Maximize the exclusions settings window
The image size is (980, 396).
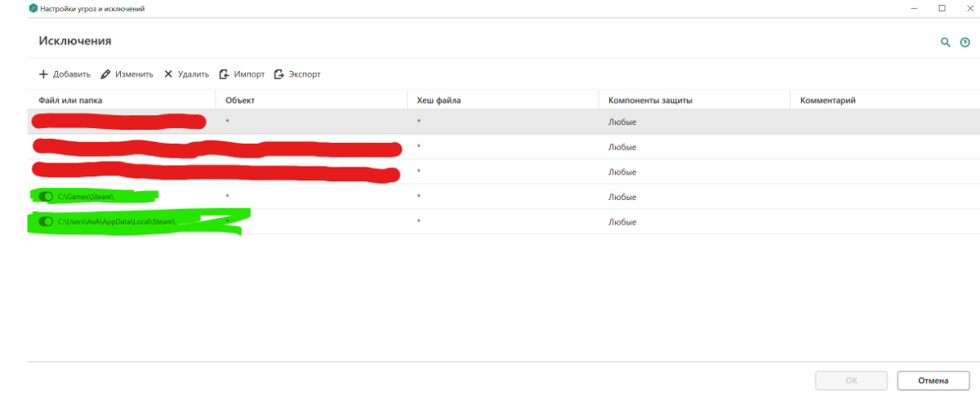pos(942,8)
